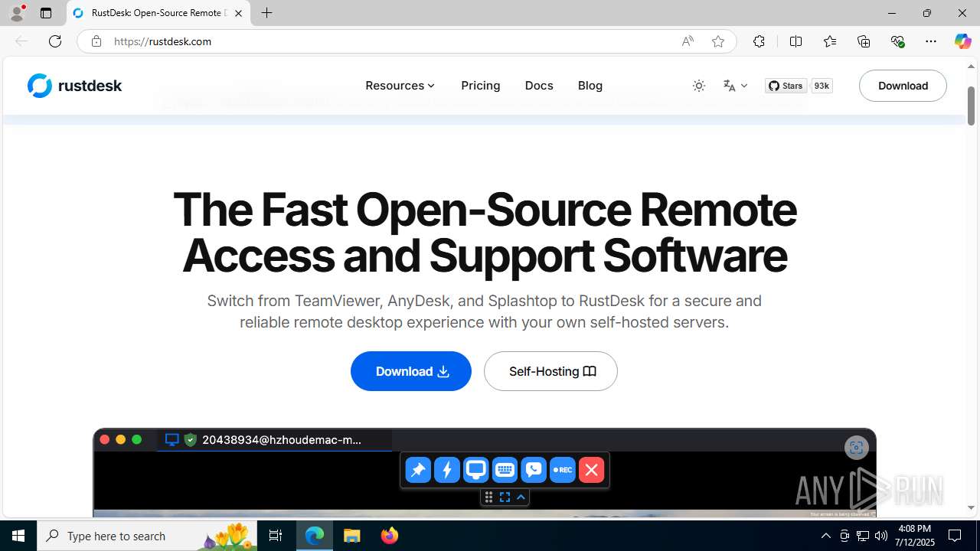Open the Docs page
The image size is (980, 551).
click(x=539, y=86)
